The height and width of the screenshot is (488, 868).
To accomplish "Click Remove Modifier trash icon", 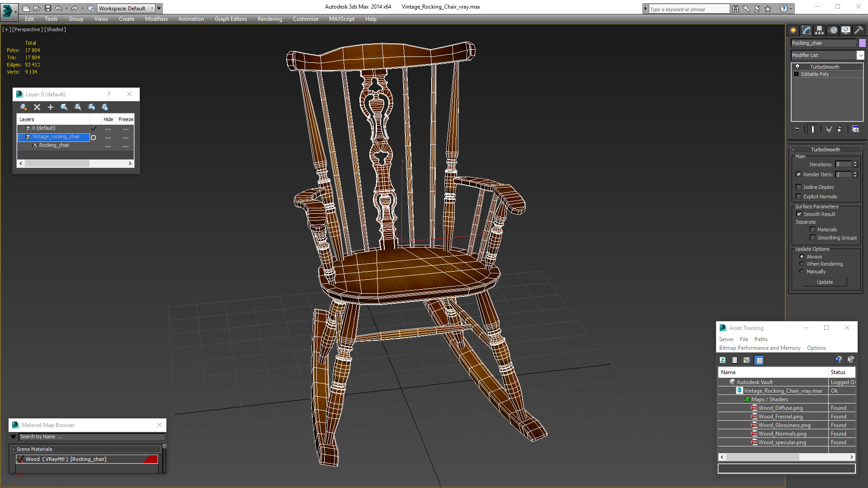I will click(x=840, y=129).
